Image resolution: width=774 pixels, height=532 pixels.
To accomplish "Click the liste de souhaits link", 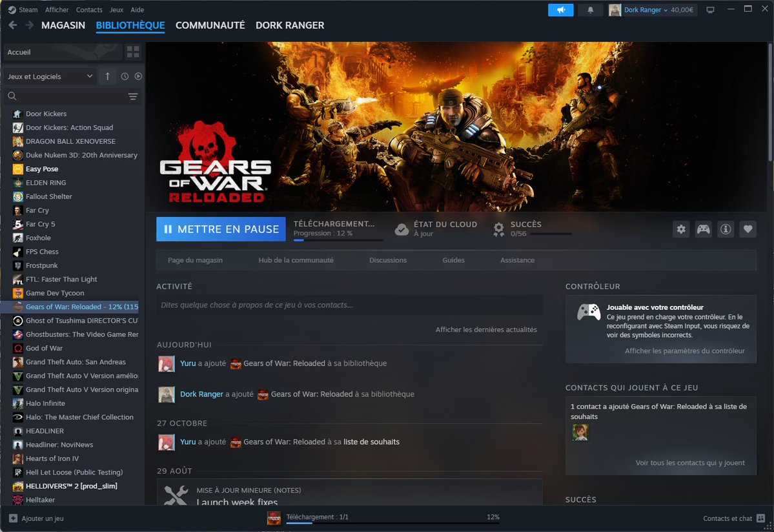I will click(x=371, y=442).
